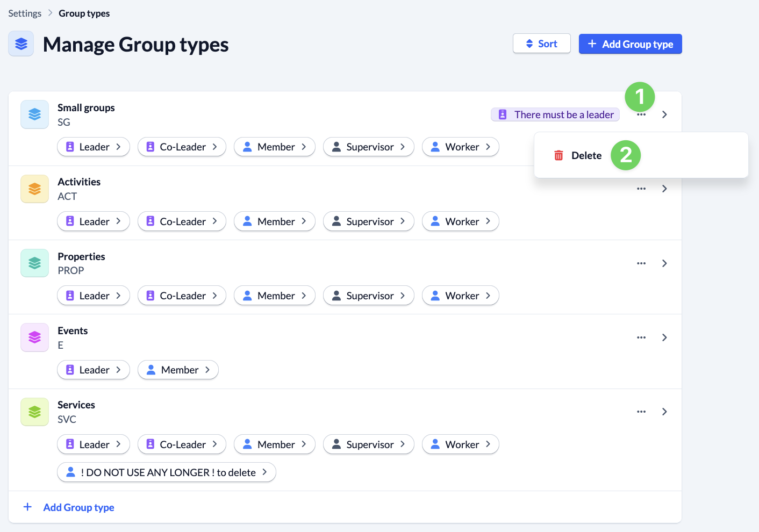
Task: Click Add Group type link at bottom
Action: point(78,507)
